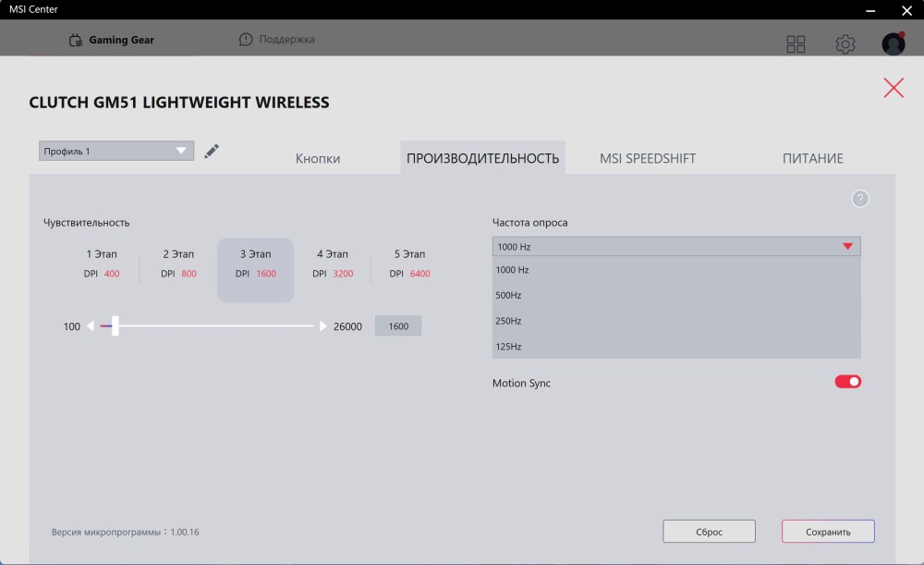This screenshot has height=565, width=924.
Task: Go to the ПИТАНИЕ tab
Action: pyautogui.click(x=813, y=158)
